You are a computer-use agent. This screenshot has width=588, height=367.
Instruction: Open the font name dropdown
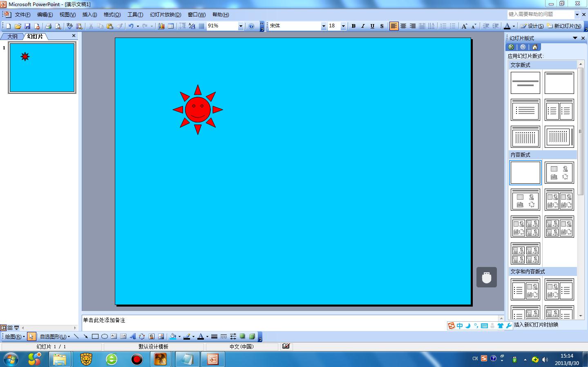click(x=324, y=26)
